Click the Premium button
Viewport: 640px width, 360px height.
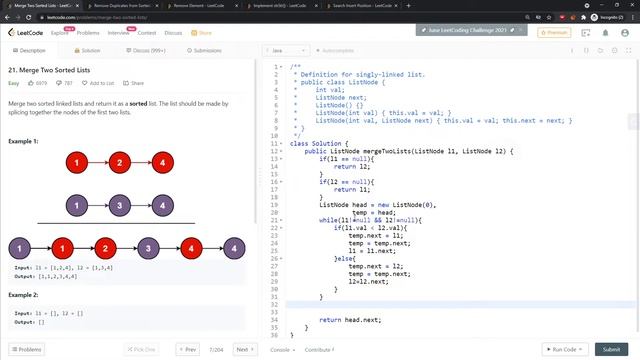(554, 33)
